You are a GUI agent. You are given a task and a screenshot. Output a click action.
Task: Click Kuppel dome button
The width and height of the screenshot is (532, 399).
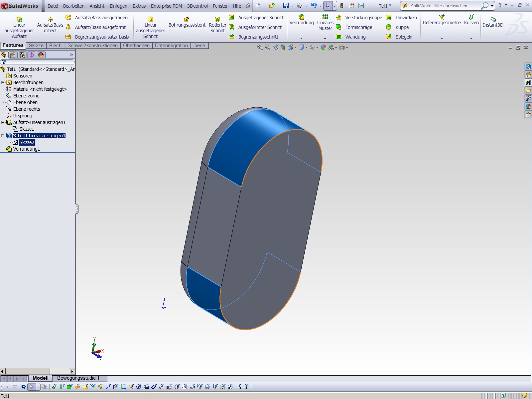(x=398, y=27)
